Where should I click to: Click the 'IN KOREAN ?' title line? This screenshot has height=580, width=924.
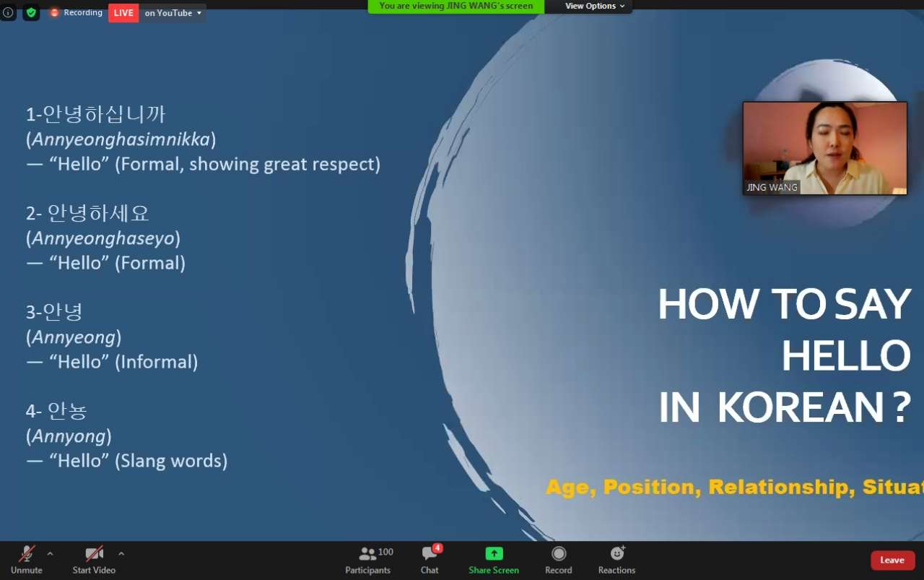click(x=785, y=408)
